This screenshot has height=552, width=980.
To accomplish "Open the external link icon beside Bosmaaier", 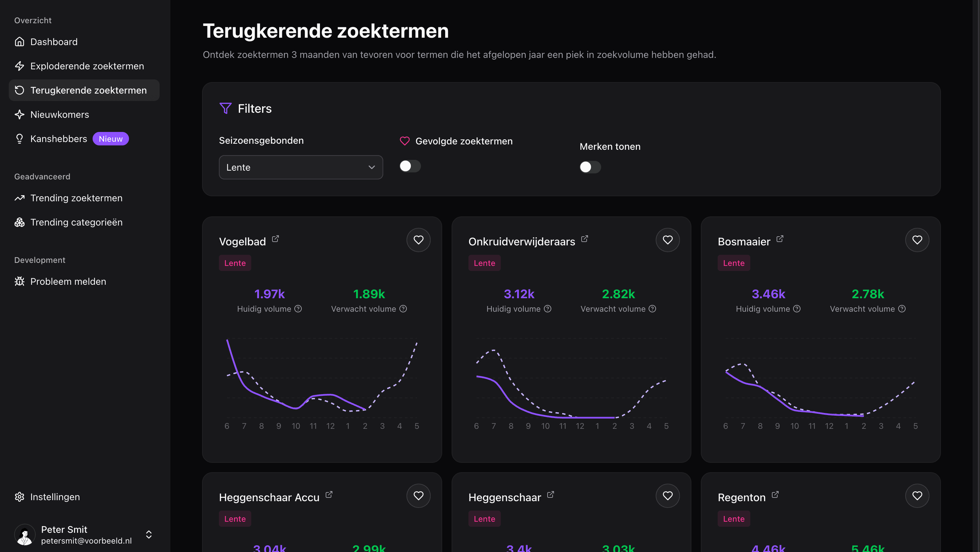I will click(780, 239).
